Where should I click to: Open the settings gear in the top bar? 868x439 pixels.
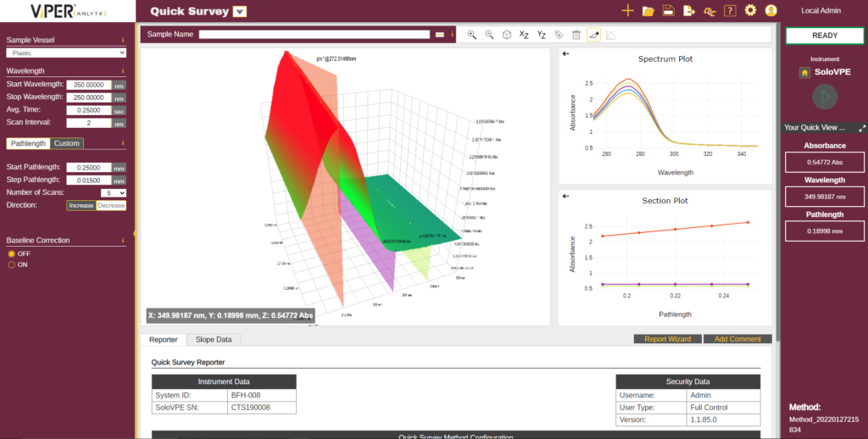tap(750, 11)
